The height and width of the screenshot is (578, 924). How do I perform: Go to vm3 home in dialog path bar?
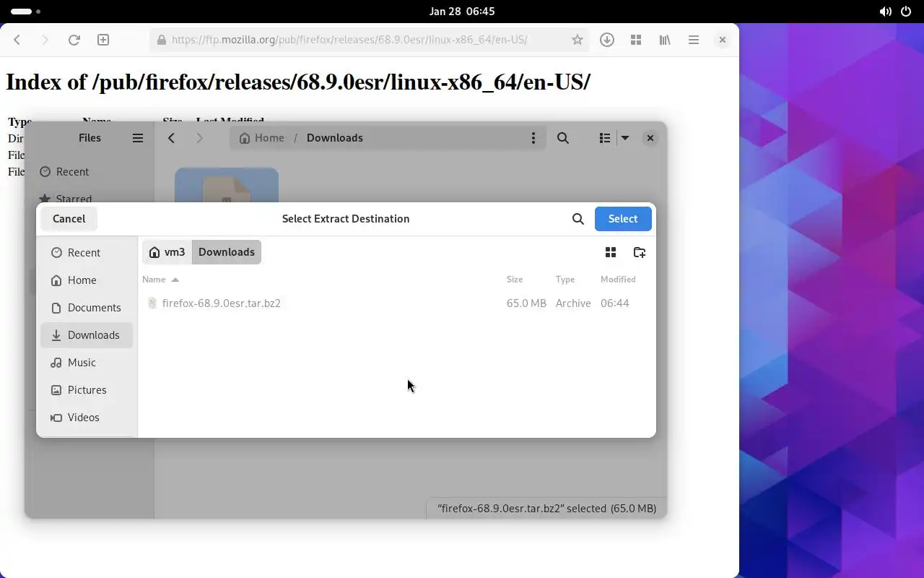coord(167,252)
